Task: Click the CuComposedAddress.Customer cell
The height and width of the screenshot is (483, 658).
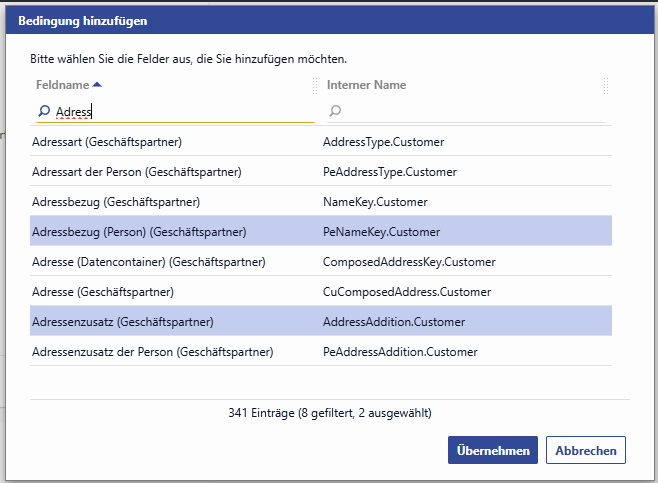Action: point(407,292)
